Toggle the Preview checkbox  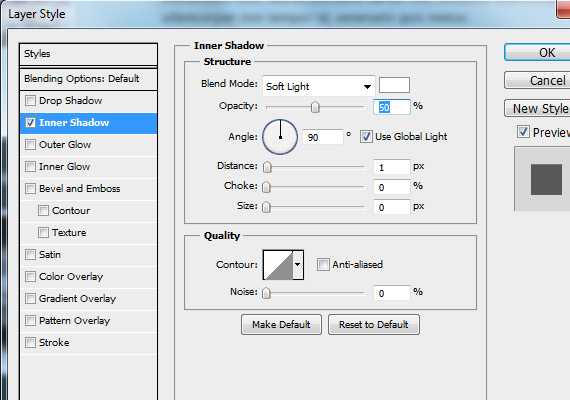click(x=523, y=132)
